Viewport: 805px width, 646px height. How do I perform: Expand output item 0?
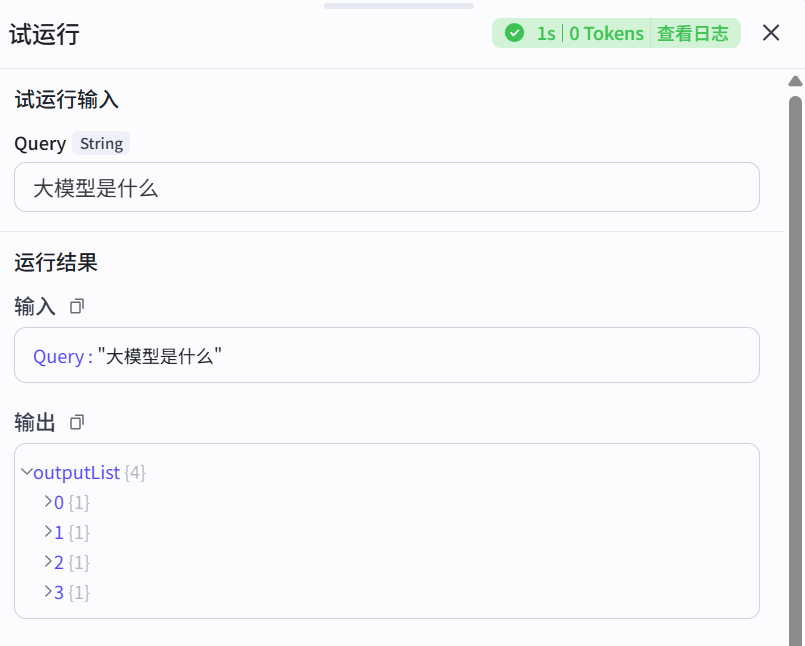(x=48, y=501)
